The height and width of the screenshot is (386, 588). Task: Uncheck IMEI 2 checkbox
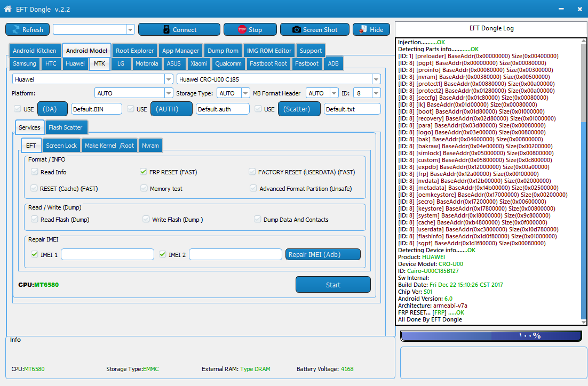163,254
